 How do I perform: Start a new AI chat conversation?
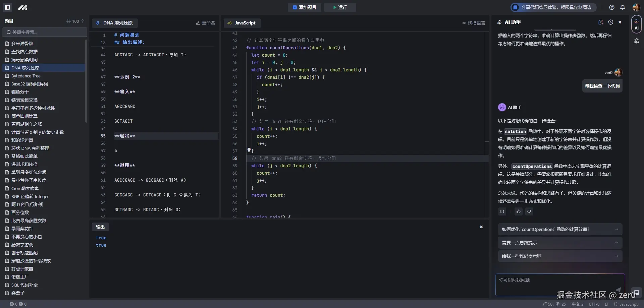(x=601, y=22)
